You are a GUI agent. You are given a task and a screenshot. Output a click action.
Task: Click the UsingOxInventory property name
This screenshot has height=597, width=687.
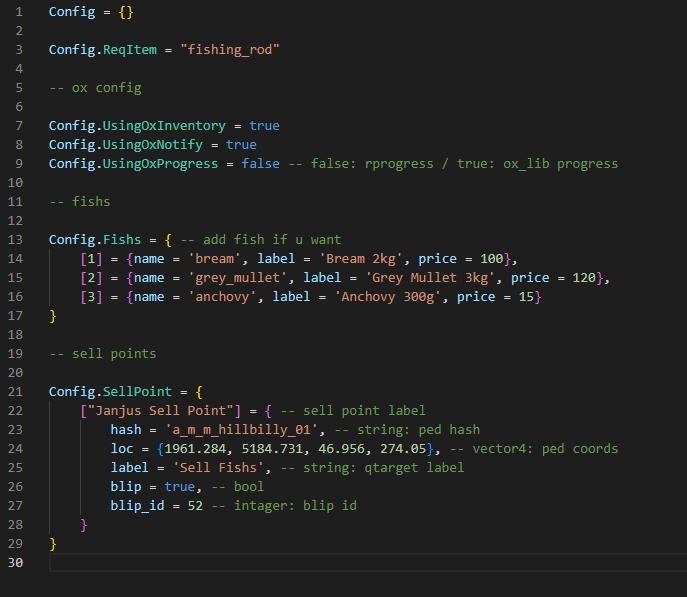pyautogui.click(x=164, y=126)
